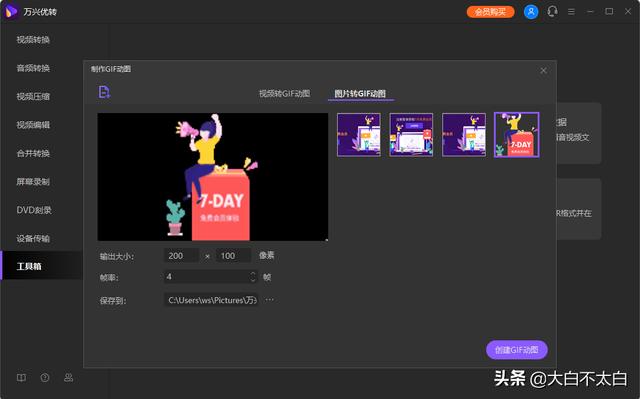640x399 pixels.
Task: Open 屏幕录制 in the sidebar
Action: pyautogui.click(x=33, y=182)
